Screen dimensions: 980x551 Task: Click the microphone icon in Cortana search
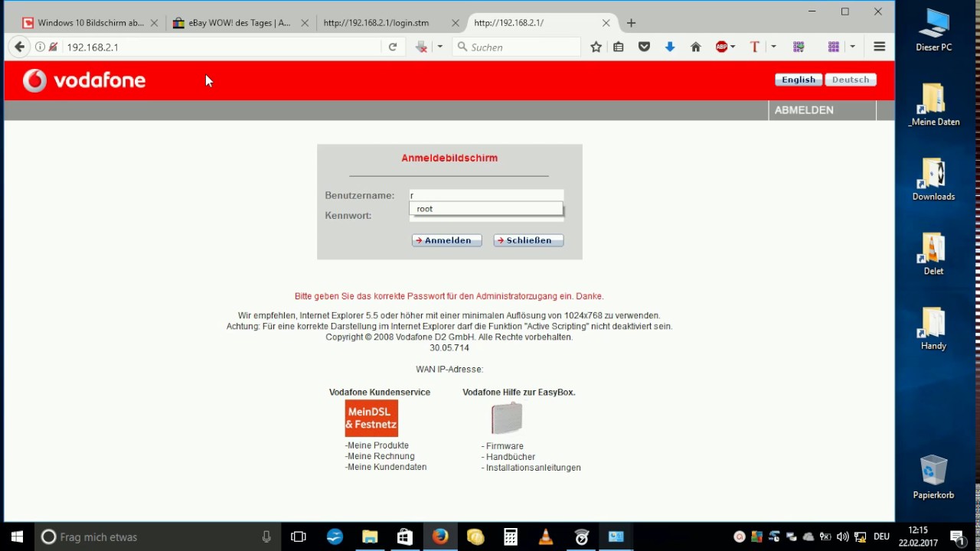coord(266,536)
